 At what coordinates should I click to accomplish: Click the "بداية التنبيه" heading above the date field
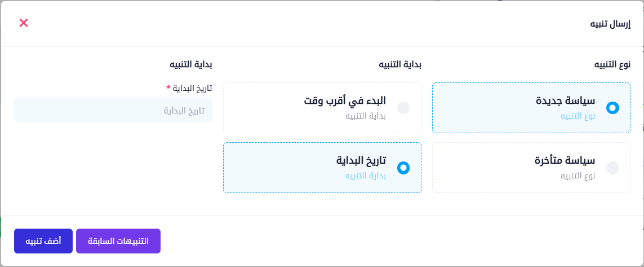(x=191, y=64)
